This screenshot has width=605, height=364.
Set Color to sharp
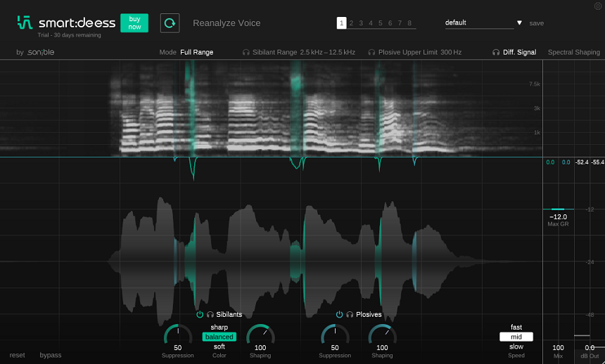click(x=219, y=327)
